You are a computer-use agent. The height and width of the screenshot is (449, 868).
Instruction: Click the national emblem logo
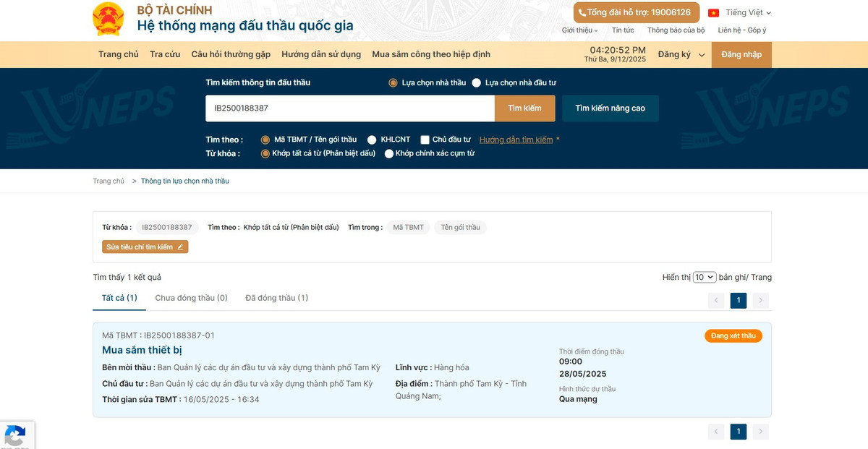click(109, 19)
